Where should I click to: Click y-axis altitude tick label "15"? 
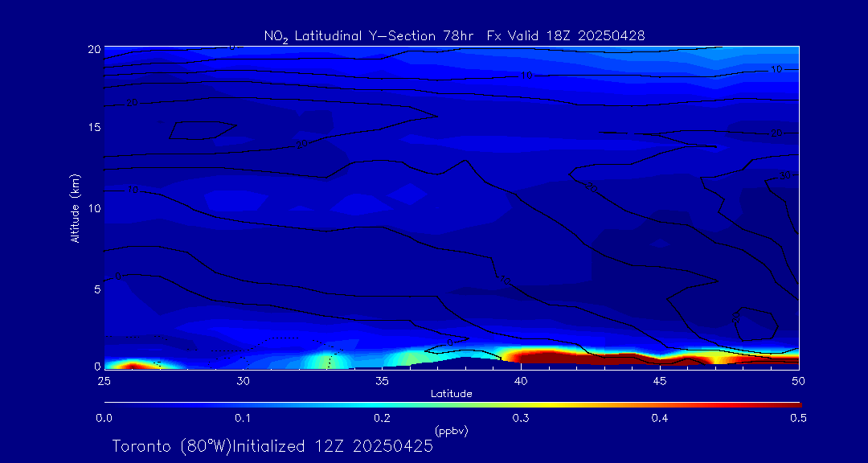pyautogui.click(x=94, y=127)
